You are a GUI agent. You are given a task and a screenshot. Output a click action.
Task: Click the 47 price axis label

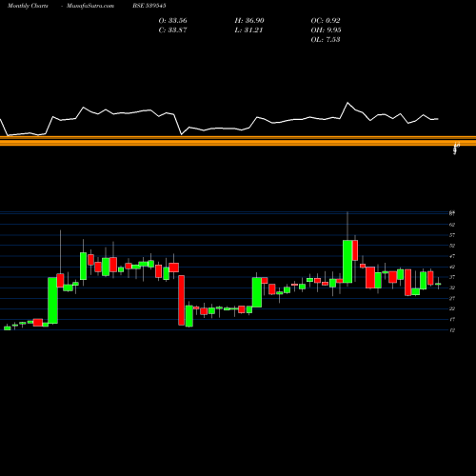pyautogui.click(x=452, y=256)
